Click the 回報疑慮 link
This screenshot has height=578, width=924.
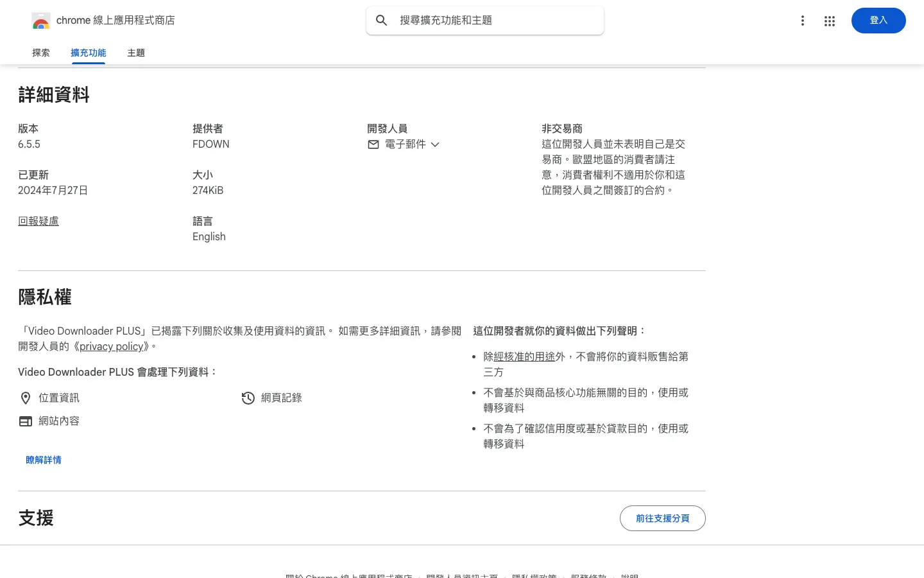38,221
